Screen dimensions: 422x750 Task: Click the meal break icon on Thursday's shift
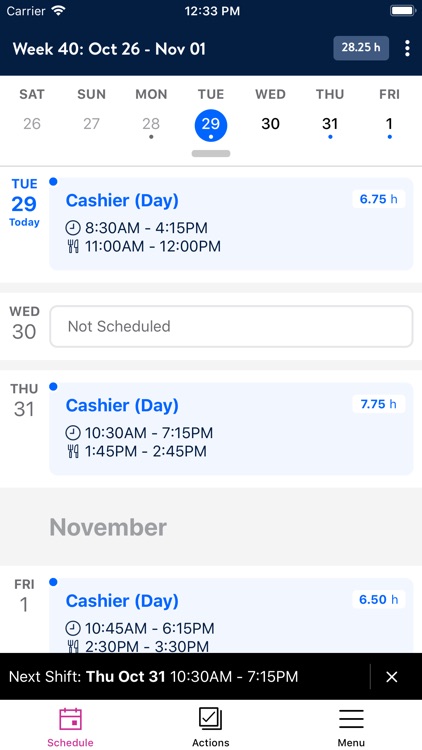73,451
